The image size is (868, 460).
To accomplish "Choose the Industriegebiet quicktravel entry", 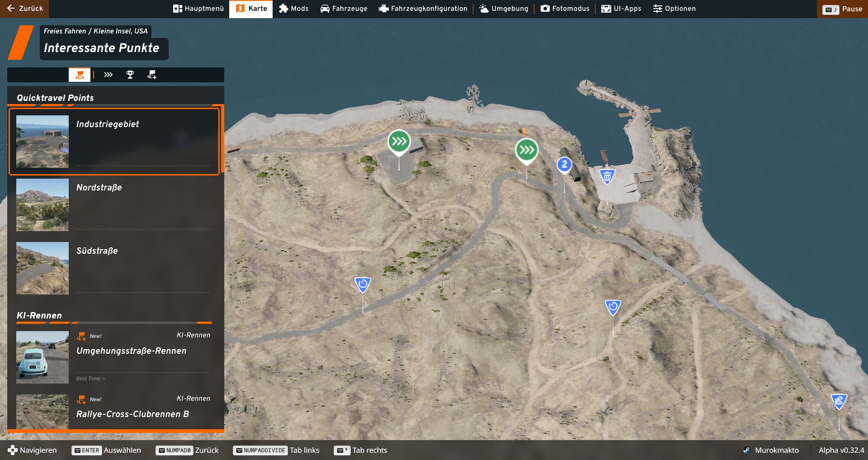I will [114, 141].
